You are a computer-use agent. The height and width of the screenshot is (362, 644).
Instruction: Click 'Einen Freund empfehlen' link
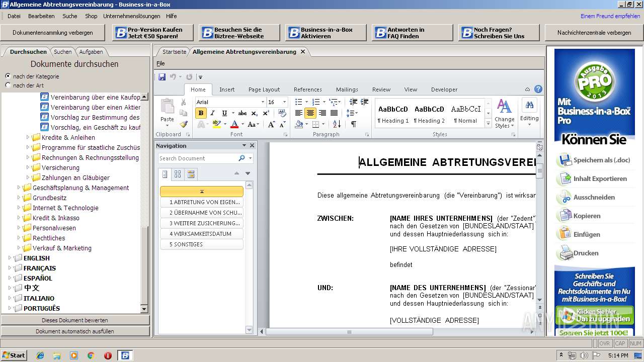610,16
